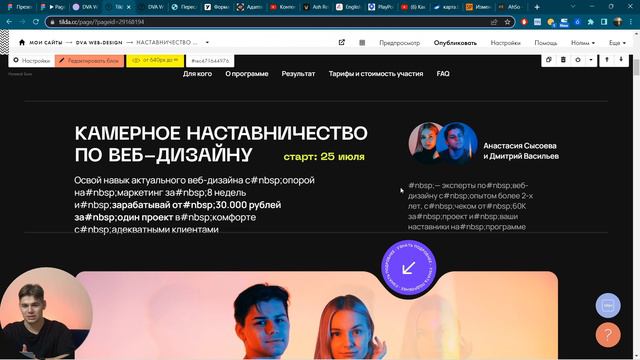Open a new Chrome tab
The image size is (640, 360).
point(537,7)
